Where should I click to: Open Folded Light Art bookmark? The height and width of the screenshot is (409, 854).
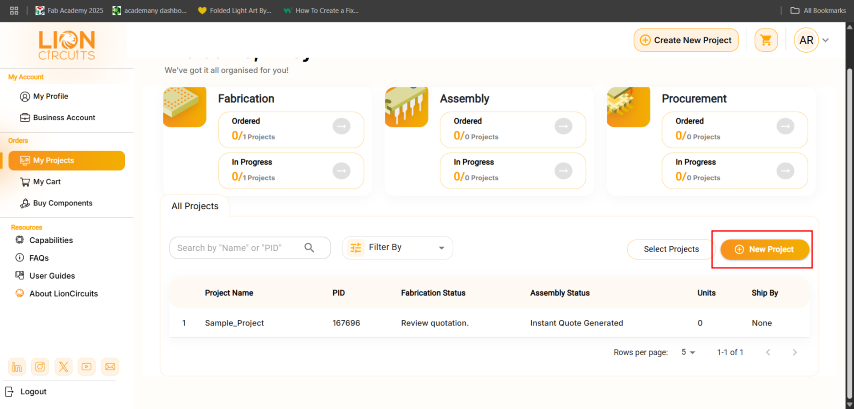coord(234,10)
